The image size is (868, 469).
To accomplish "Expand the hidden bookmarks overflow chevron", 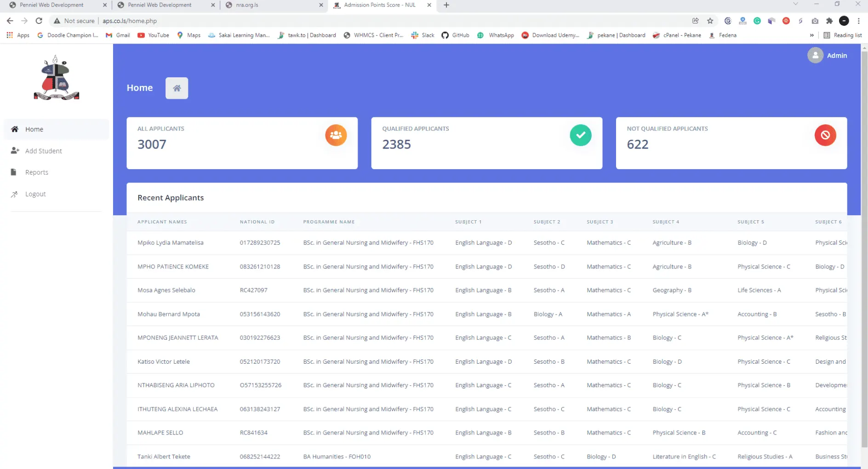I will pos(811,35).
